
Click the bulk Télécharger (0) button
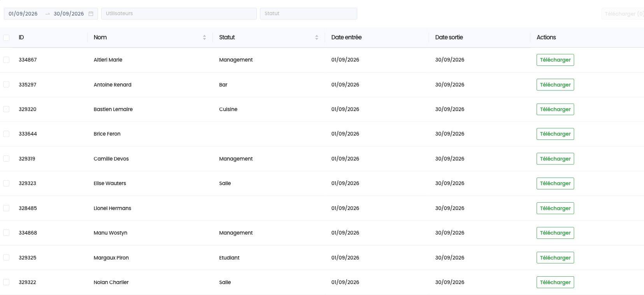(623, 14)
